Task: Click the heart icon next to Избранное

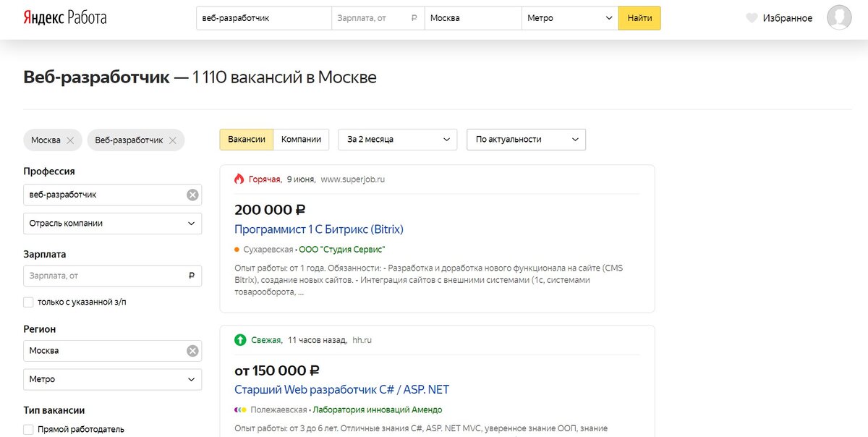Action: pos(752,18)
